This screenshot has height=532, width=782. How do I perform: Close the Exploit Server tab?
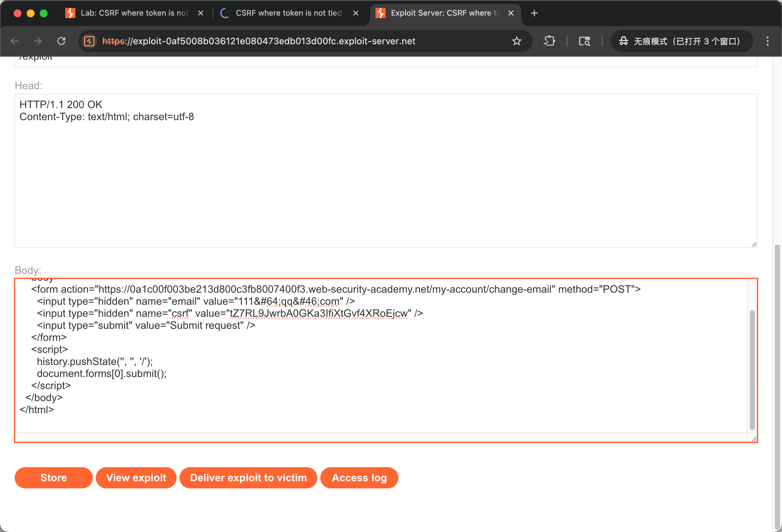[x=511, y=13]
